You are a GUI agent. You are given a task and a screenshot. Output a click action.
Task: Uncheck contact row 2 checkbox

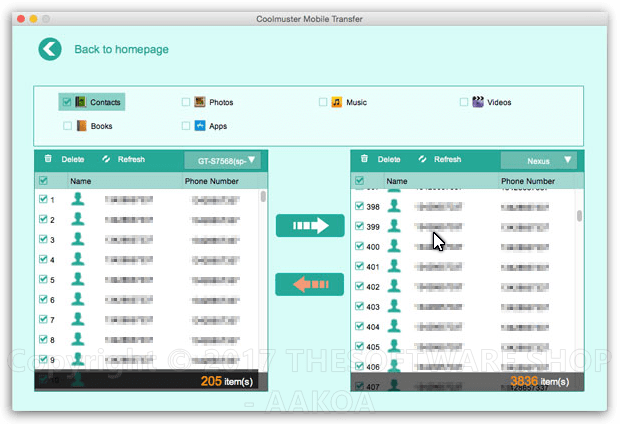pos(43,219)
